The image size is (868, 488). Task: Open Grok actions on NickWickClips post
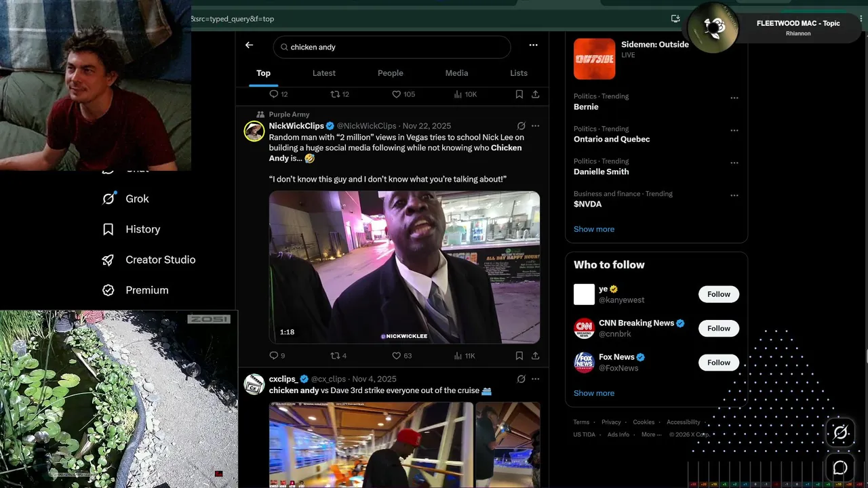(521, 126)
